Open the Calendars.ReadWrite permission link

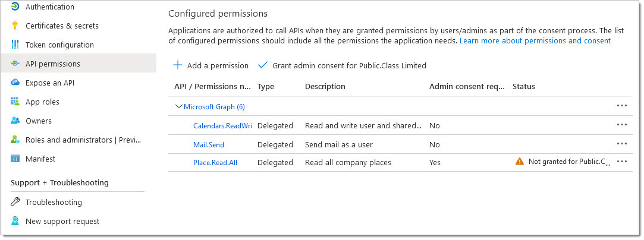(222, 126)
